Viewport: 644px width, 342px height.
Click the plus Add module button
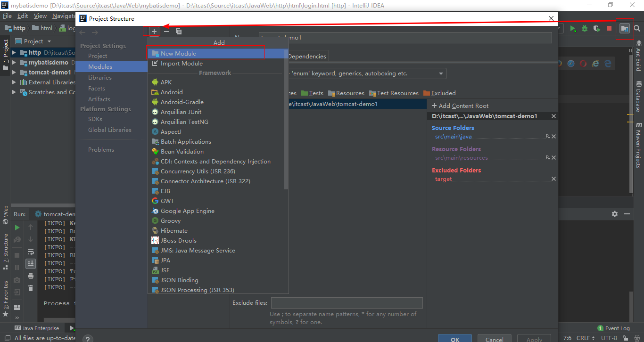[x=154, y=32]
